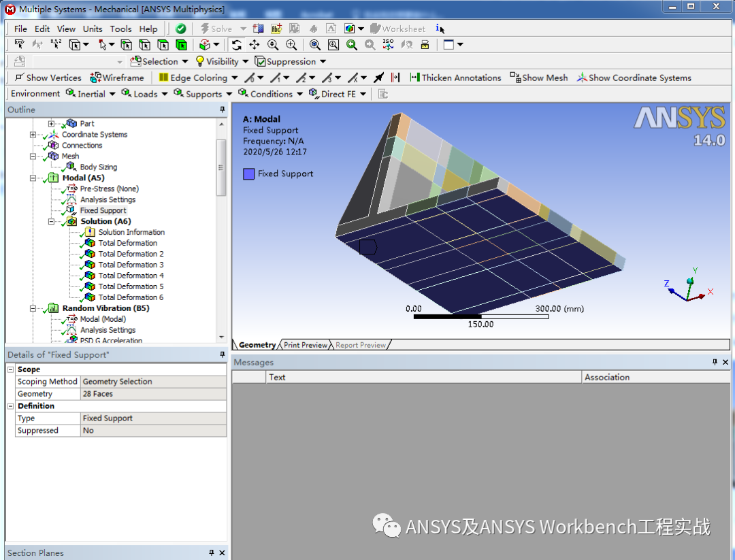This screenshot has height=560, width=735.
Task: Click the red edge vertices display icon
Action: pos(396,78)
